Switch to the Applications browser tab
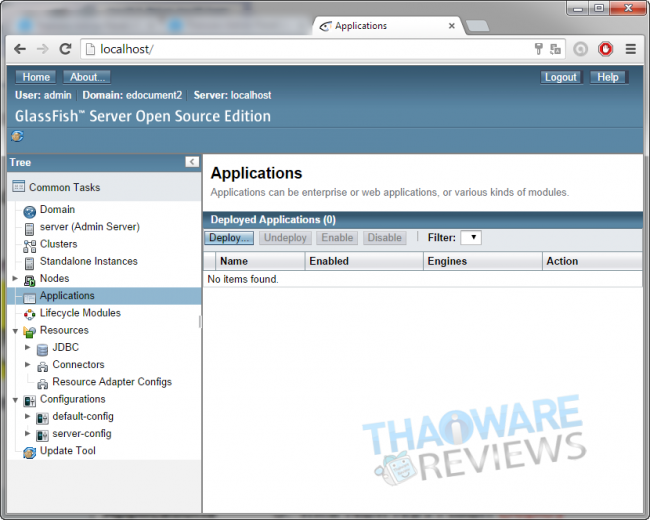Viewport: 650px width, 520px height. (386, 26)
